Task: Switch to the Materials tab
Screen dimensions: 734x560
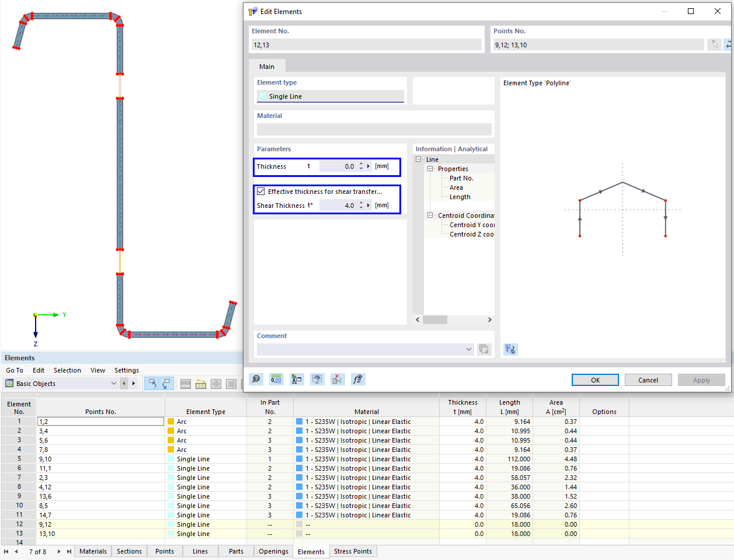Action: pyautogui.click(x=93, y=551)
